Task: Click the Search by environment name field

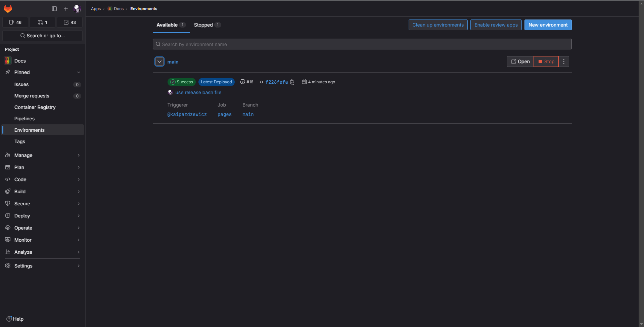Action: coord(362,44)
